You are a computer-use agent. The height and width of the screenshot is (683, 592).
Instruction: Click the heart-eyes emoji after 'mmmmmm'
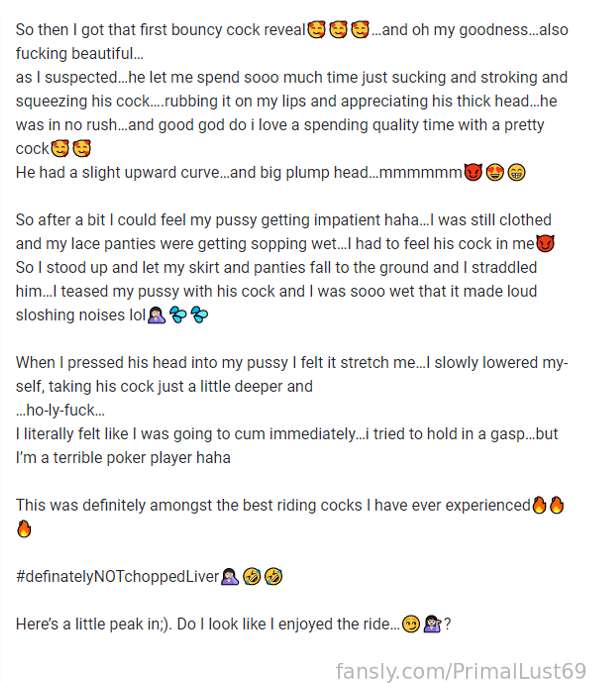495,172
